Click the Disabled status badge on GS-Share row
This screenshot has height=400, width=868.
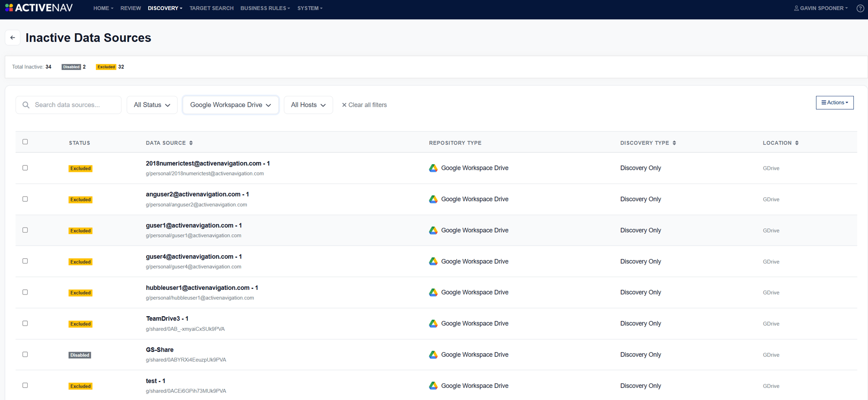point(80,355)
